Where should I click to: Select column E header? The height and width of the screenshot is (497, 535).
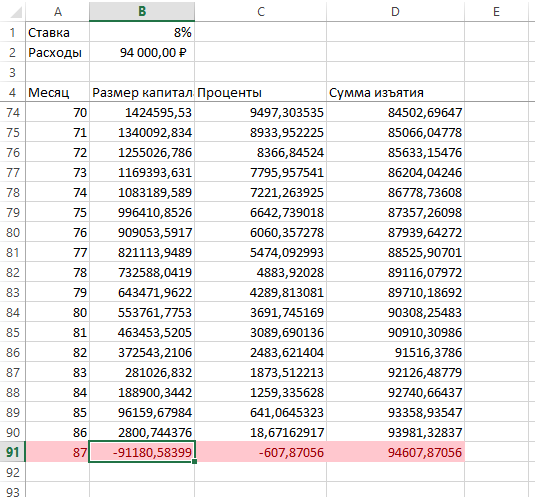496,11
